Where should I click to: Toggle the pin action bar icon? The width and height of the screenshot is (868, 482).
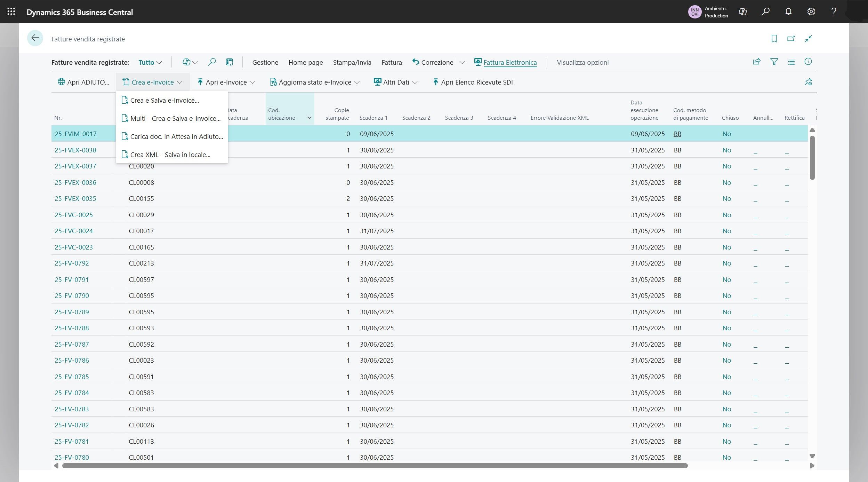(x=808, y=82)
